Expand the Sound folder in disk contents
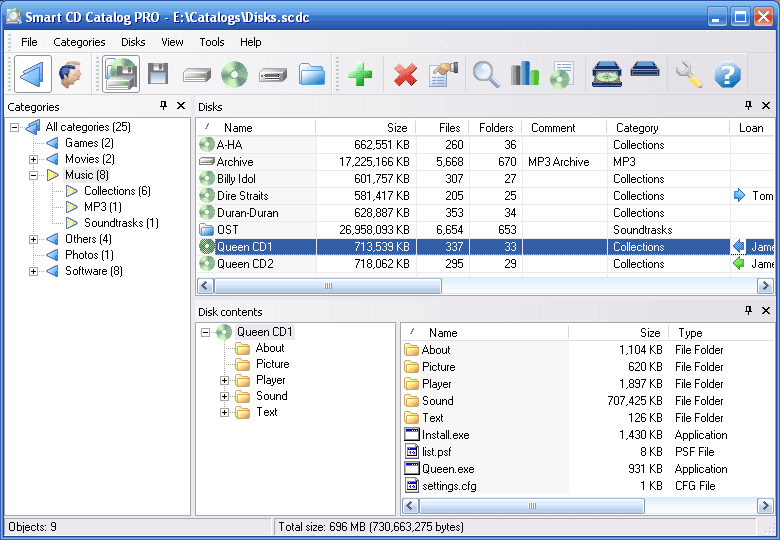 point(224,396)
